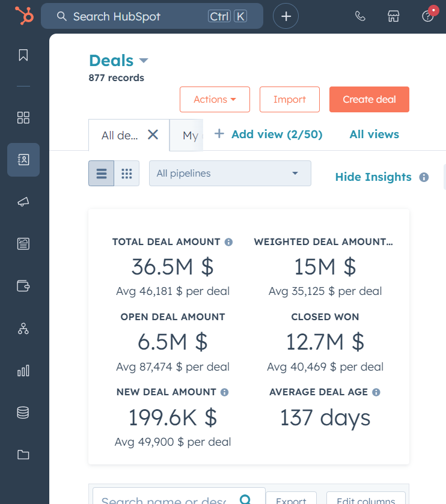Select the My deals view tab

tap(191, 136)
